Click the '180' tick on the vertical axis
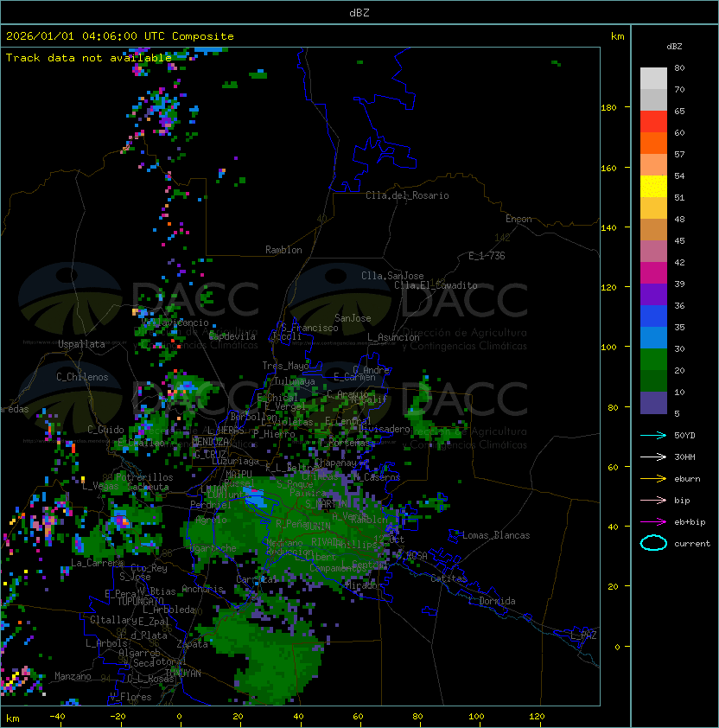Screen dimensions: 719x728 tap(608, 108)
